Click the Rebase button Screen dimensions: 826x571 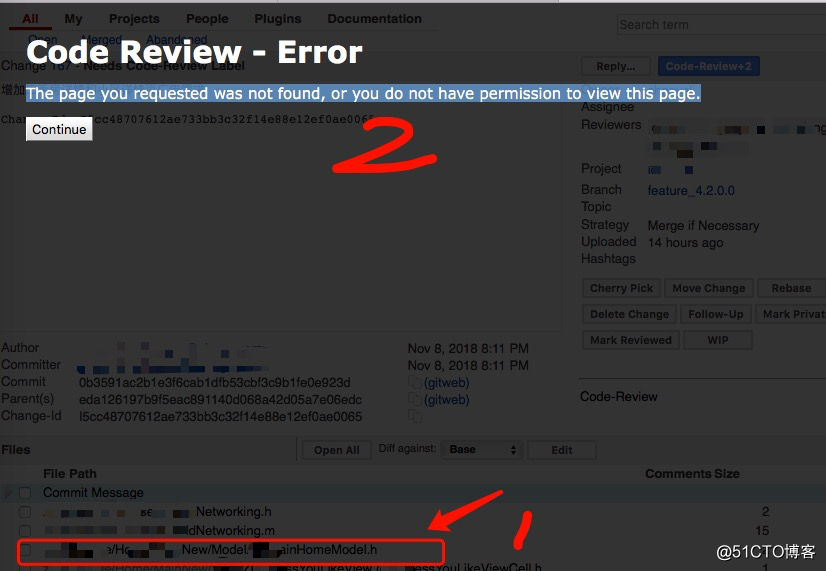pyautogui.click(x=791, y=288)
